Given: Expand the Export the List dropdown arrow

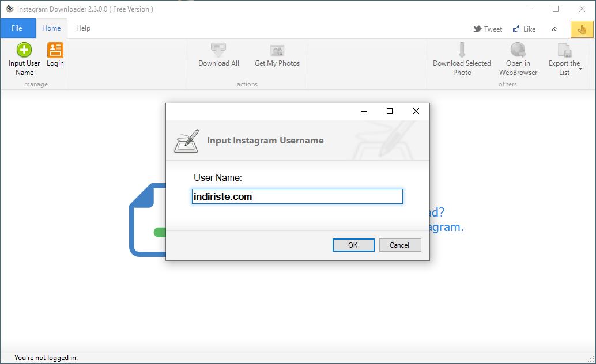Looking at the screenshot, I should pos(581,69).
